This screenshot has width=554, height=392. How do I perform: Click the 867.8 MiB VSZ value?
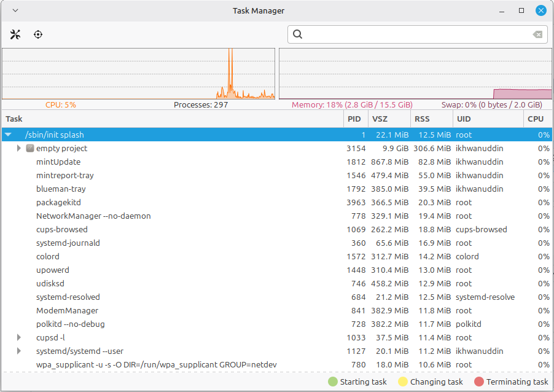390,162
